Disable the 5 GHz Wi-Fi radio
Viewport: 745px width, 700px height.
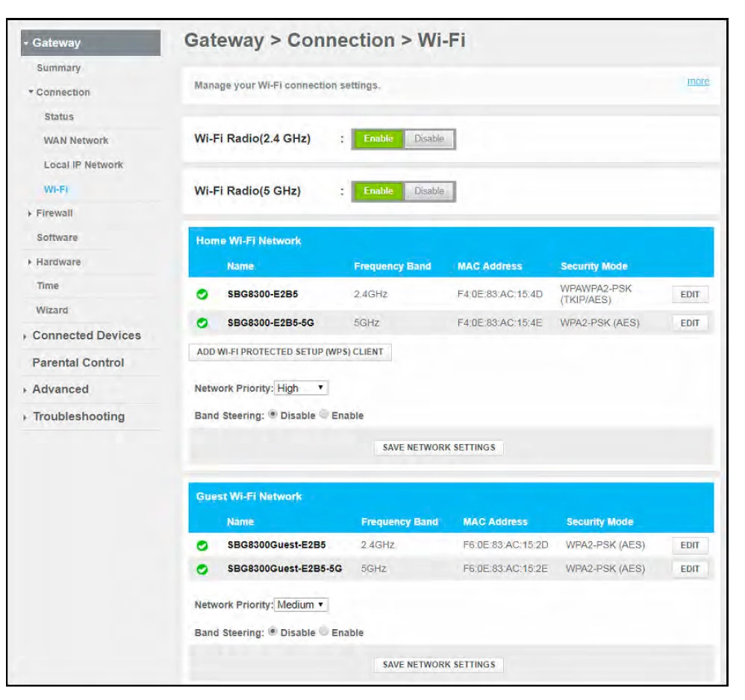[x=429, y=191]
